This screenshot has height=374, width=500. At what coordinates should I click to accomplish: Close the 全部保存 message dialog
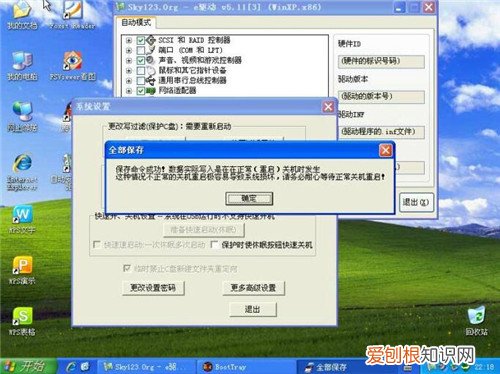click(x=386, y=150)
